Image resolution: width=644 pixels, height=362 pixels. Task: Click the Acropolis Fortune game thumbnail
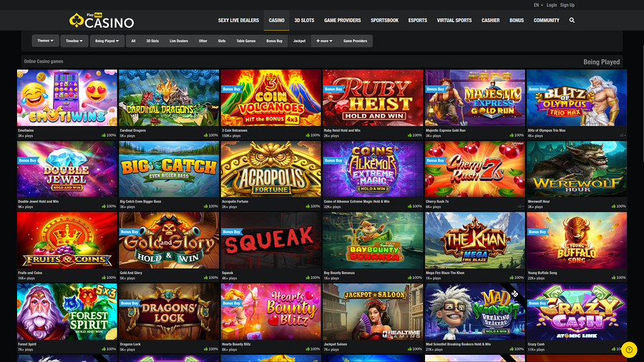click(270, 169)
